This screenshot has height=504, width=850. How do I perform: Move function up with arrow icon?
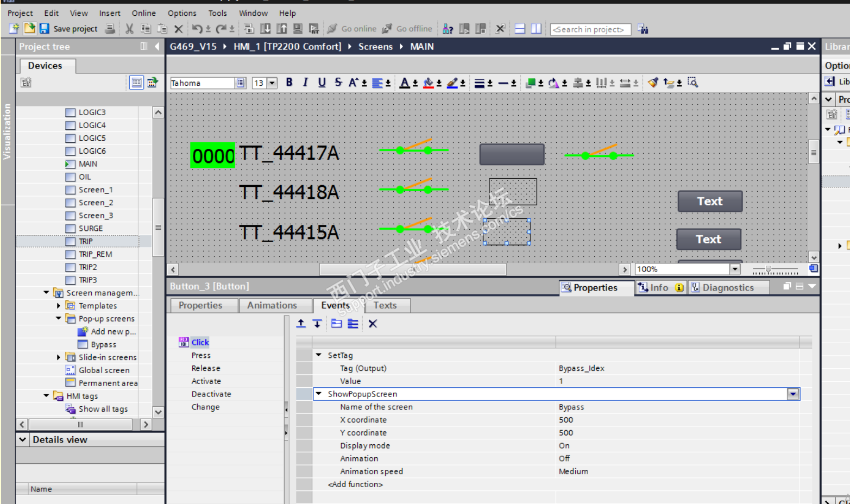click(x=301, y=324)
